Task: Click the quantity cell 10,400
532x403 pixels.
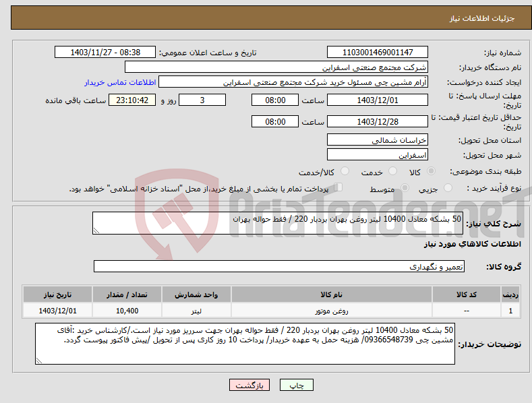Action: pyautogui.click(x=127, y=311)
